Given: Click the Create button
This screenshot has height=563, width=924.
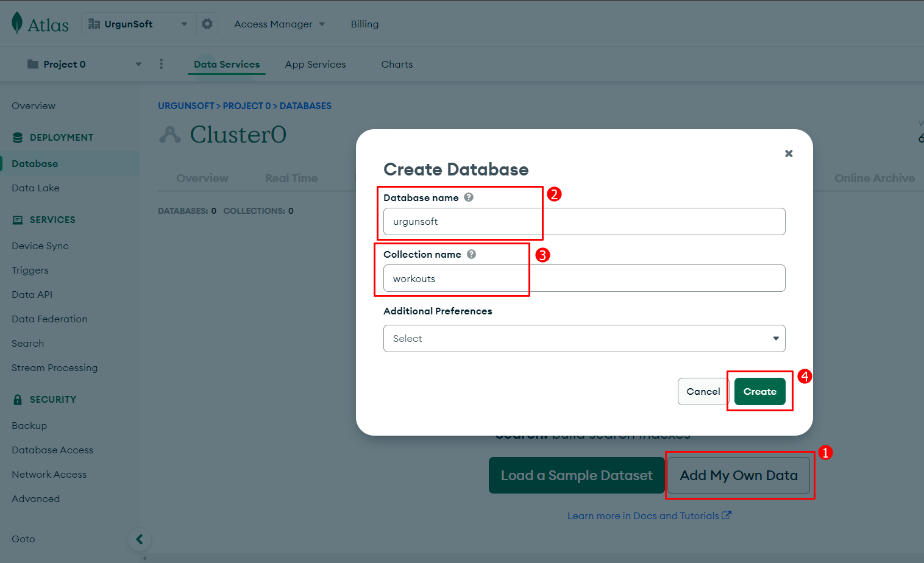Looking at the screenshot, I should pyautogui.click(x=760, y=391).
